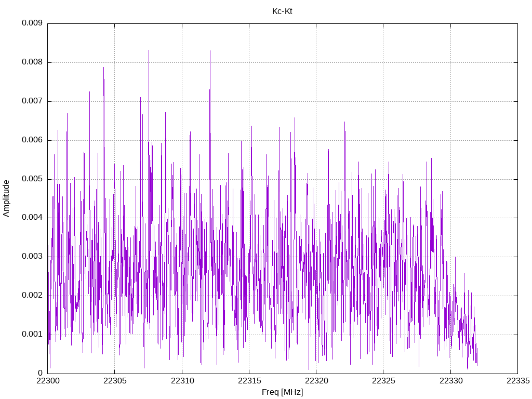The width and height of the screenshot is (532, 399).
Task: Click the 0.005 y-axis tick label
Action: pos(32,179)
